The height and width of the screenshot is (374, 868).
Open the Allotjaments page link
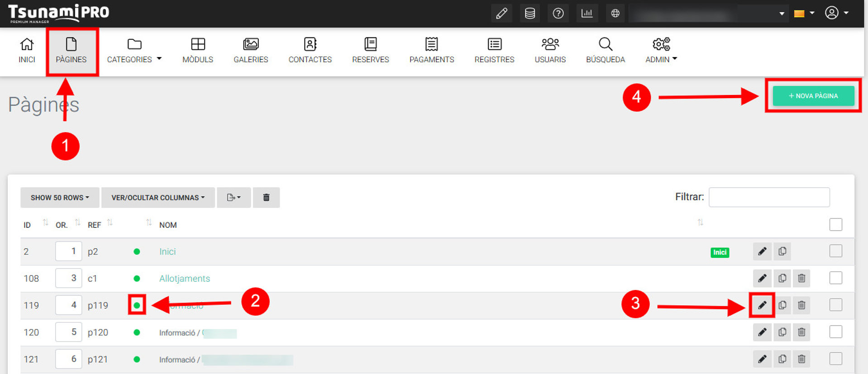point(185,279)
